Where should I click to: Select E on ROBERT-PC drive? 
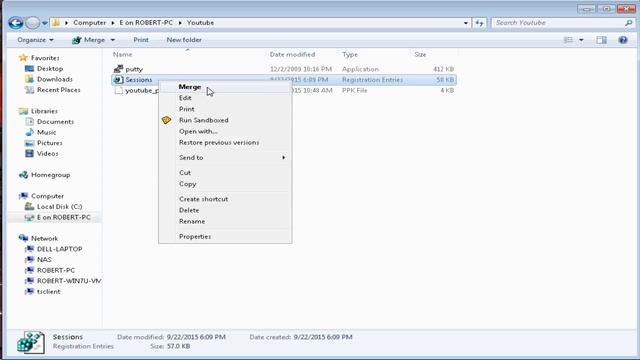[x=64, y=217]
